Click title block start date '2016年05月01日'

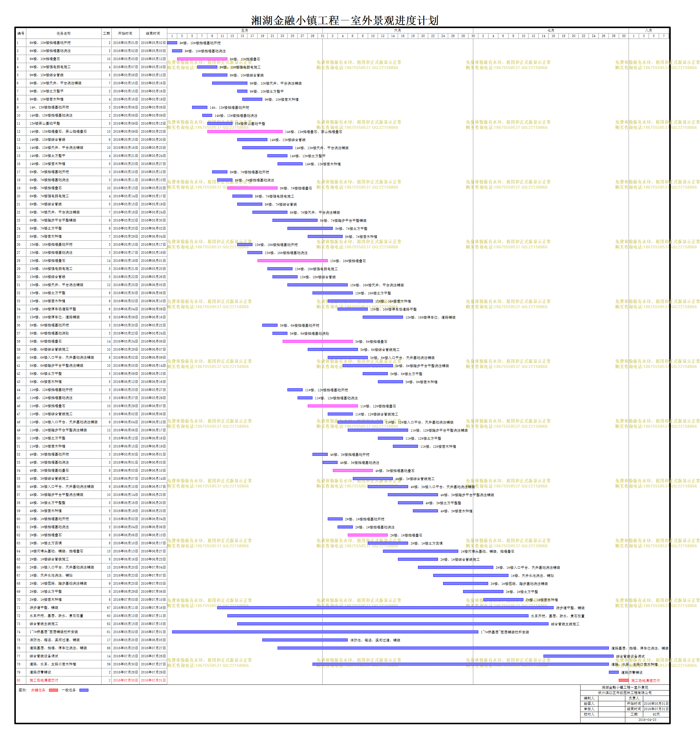[x=656, y=703]
